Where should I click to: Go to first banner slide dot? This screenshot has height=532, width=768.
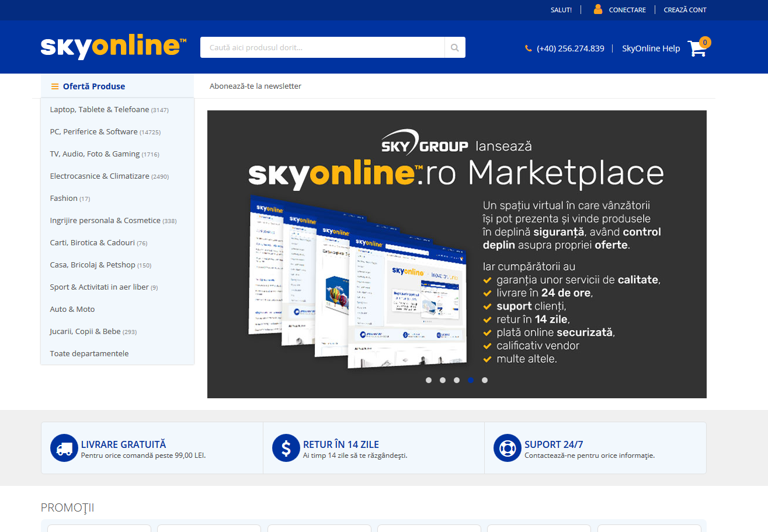pyautogui.click(x=429, y=380)
